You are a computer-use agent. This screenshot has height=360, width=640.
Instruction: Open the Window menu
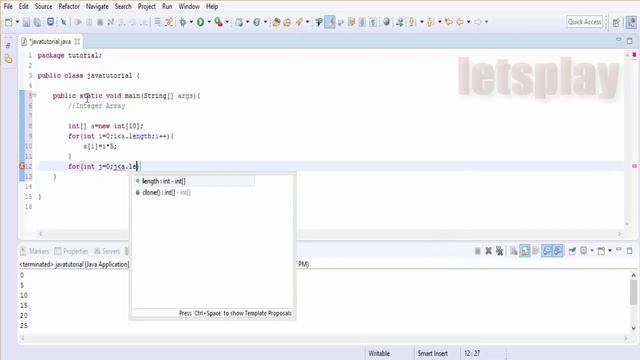coord(189,7)
